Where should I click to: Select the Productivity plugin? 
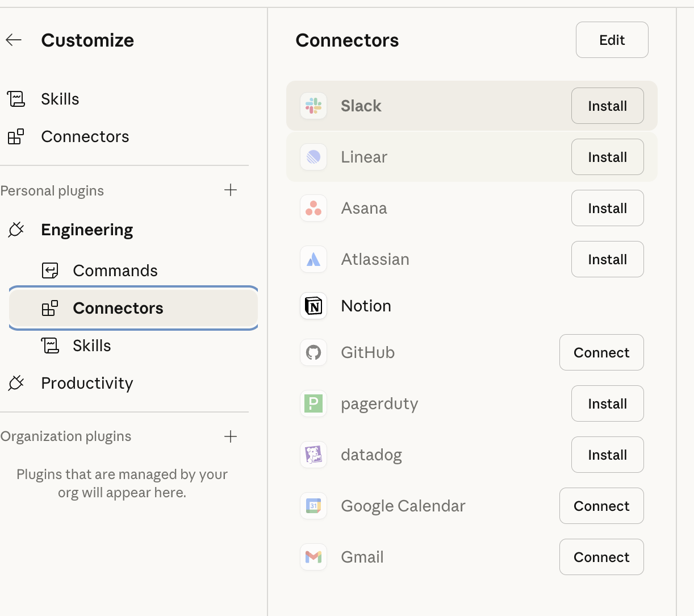tap(87, 383)
